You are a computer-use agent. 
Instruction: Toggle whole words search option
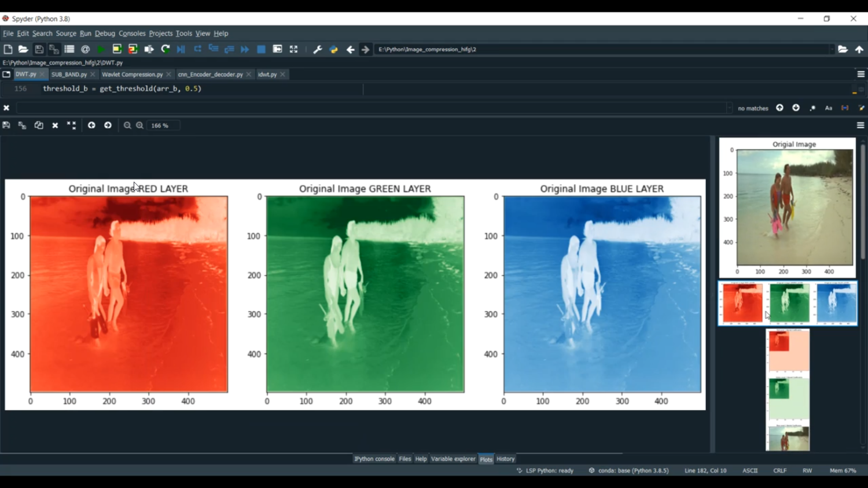pyautogui.click(x=845, y=108)
